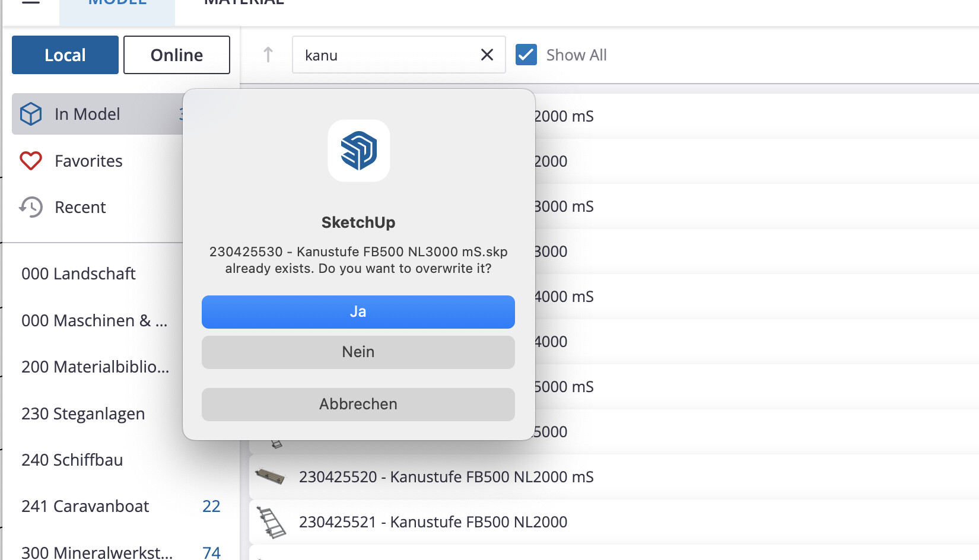The height and width of the screenshot is (560, 979).
Task: Click thumbnail of 230425521 Kanustufe NL2000
Action: coord(271,522)
